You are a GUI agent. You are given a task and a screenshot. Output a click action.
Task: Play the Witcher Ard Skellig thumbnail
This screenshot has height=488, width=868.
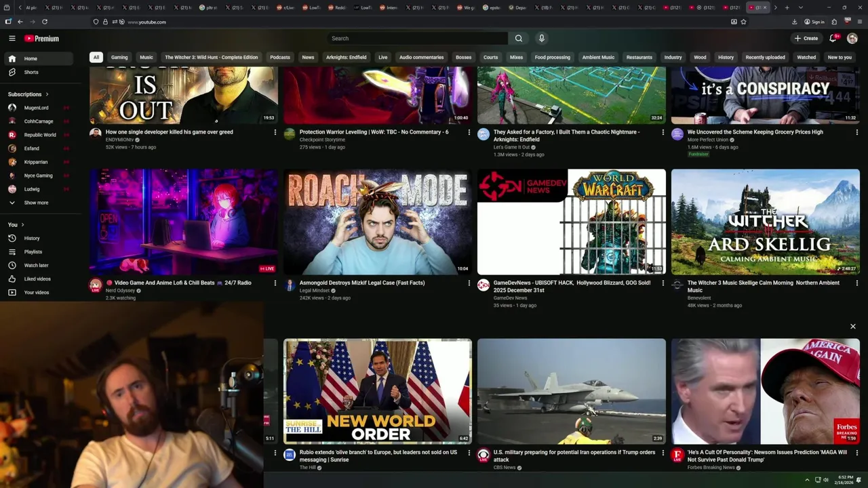tap(766, 222)
